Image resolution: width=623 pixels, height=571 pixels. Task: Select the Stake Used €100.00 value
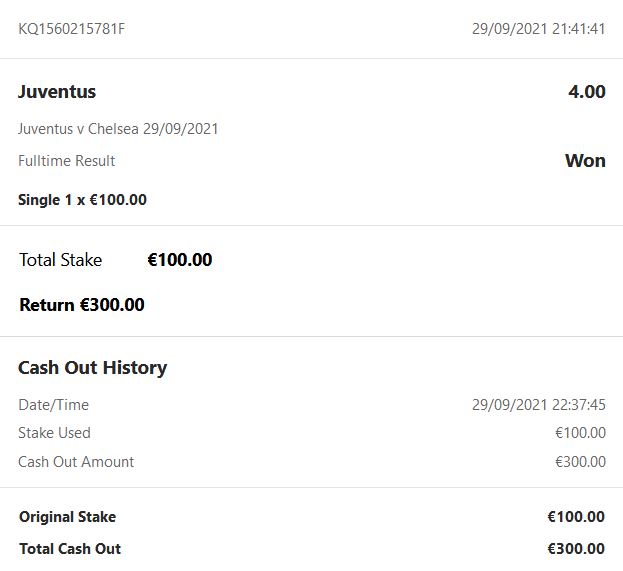(580, 433)
